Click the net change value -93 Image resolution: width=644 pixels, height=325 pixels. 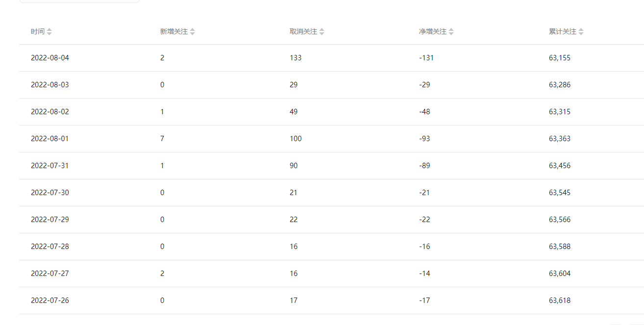click(424, 139)
